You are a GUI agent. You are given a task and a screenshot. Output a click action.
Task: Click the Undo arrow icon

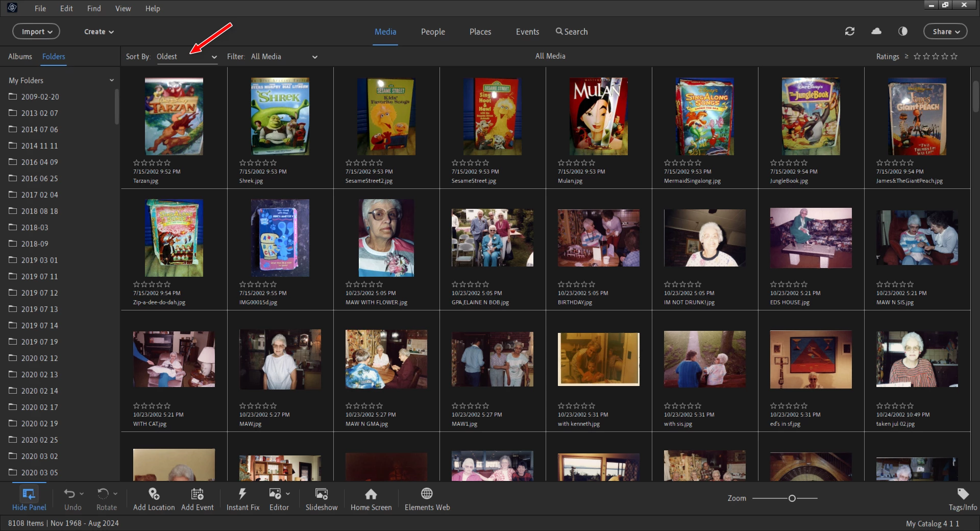click(69, 494)
